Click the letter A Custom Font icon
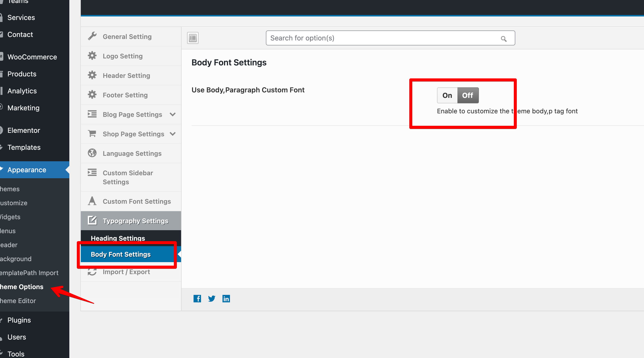The image size is (644, 358). click(92, 201)
